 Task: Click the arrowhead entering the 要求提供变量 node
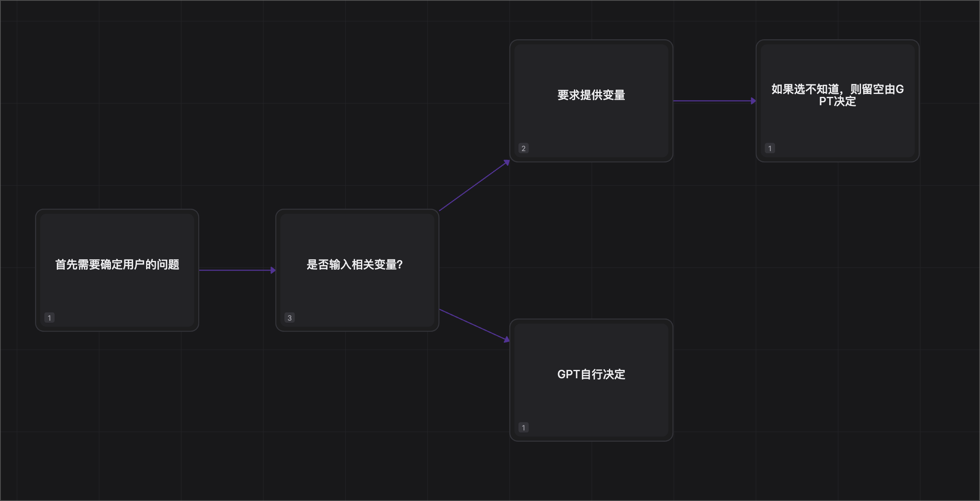coord(507,162)
